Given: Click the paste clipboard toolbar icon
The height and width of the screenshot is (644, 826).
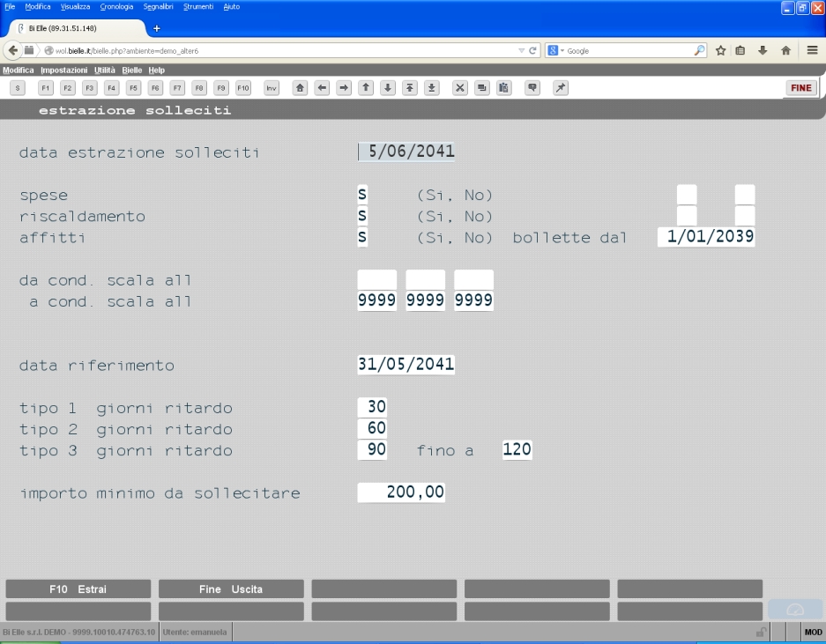Looking at the screenshot, I should pos(503,88).
